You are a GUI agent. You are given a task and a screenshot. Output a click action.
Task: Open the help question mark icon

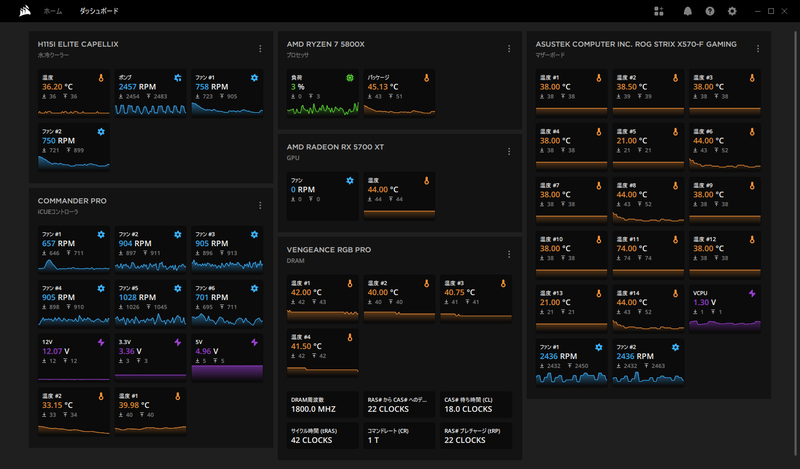tap(710, 11)
